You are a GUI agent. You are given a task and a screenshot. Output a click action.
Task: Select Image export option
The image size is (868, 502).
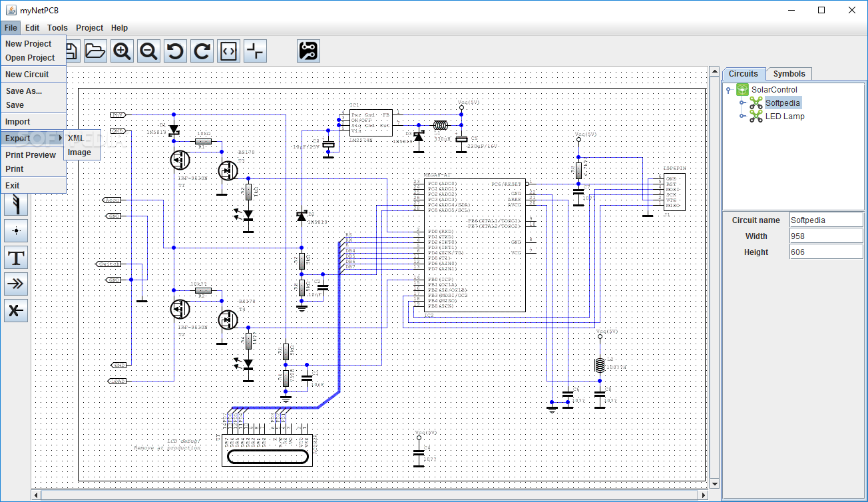82,152
